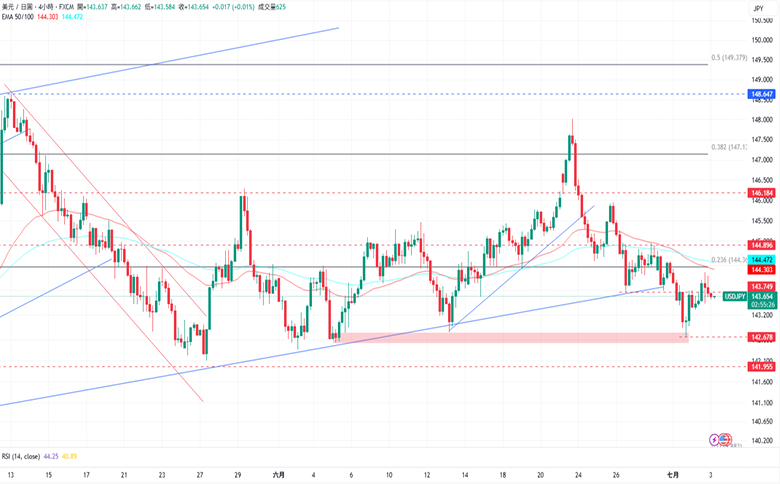Click the 02:55:26 candle countdown timer
Viewport: 780px width, 484px height.
[762, 304]
